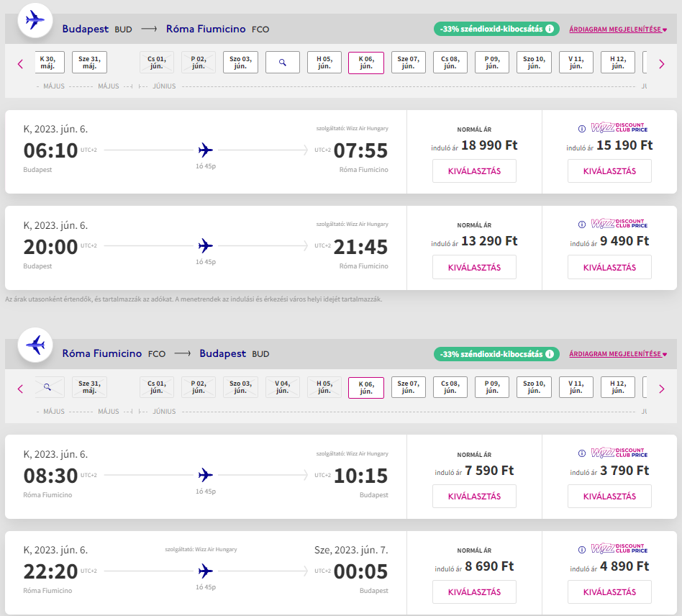682x616 pixels.
Task: Click the outbound Budapest–Róma airplane icon
Action: [35, 20]
